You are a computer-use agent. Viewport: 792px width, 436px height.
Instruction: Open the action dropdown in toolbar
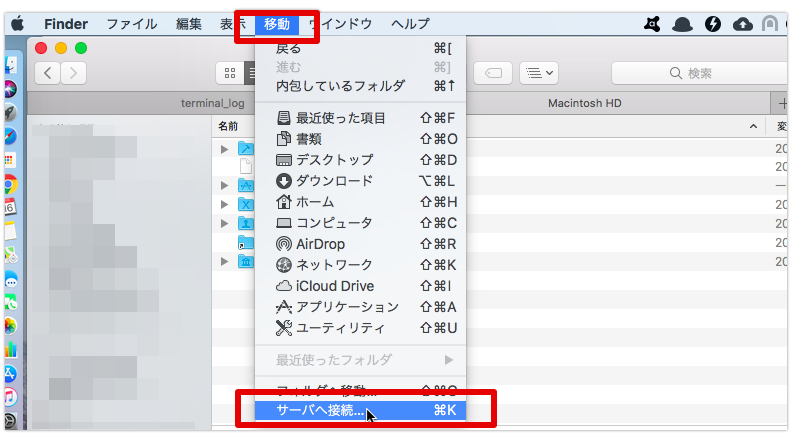click(539, 73)
